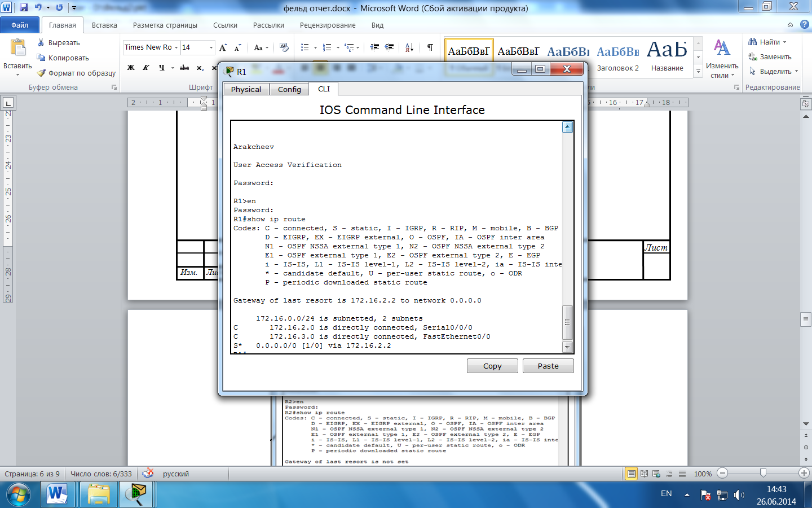This screenshot has width=812, height=508.
Task: Open the volume speaker tray icon
Action: coord(739,495)
